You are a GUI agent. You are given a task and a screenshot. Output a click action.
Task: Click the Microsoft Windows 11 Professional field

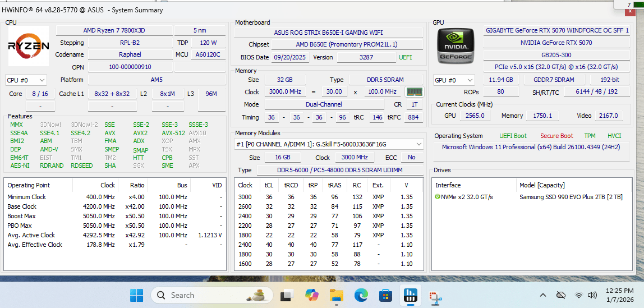click(x=531, y=151)
